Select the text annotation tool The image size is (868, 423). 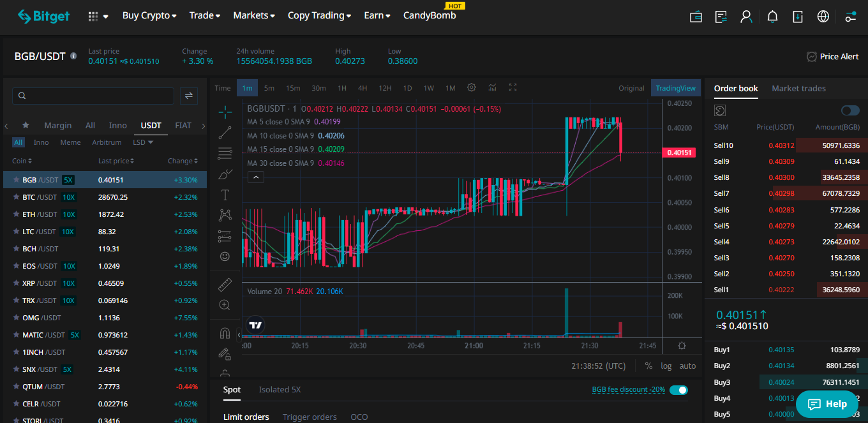[225, 195]
